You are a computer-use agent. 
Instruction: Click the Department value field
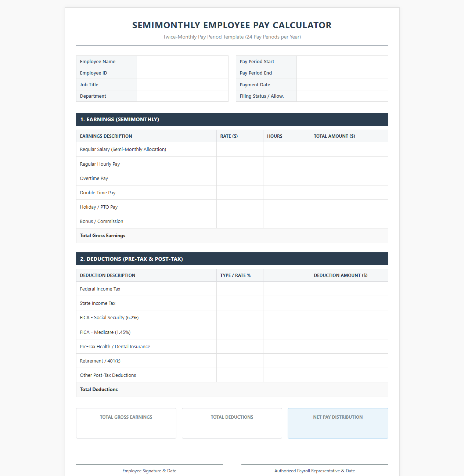click(183, 96)
